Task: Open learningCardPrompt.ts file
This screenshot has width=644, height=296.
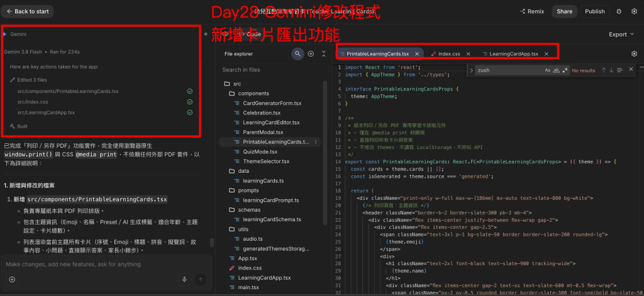Action: point(271,200)
